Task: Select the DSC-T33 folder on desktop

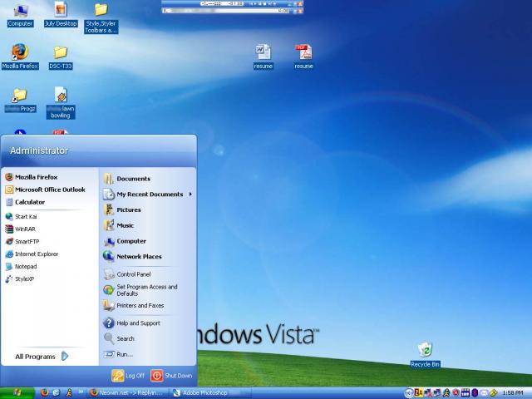Action: pos(61,57)
